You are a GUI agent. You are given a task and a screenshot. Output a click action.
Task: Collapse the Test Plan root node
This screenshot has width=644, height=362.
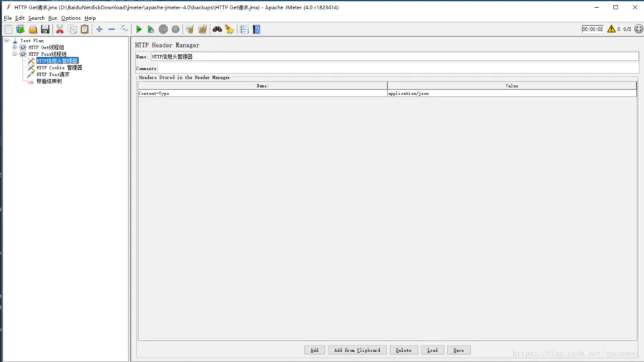tap(6, 40)
